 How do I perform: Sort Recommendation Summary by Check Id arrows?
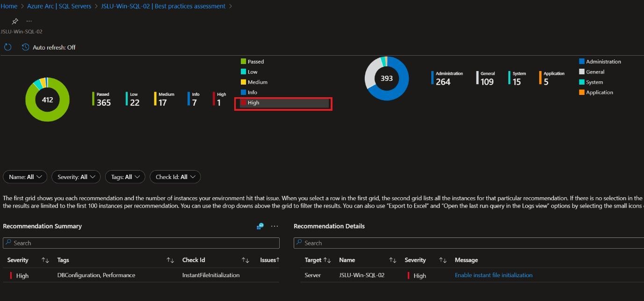[245, 260]
